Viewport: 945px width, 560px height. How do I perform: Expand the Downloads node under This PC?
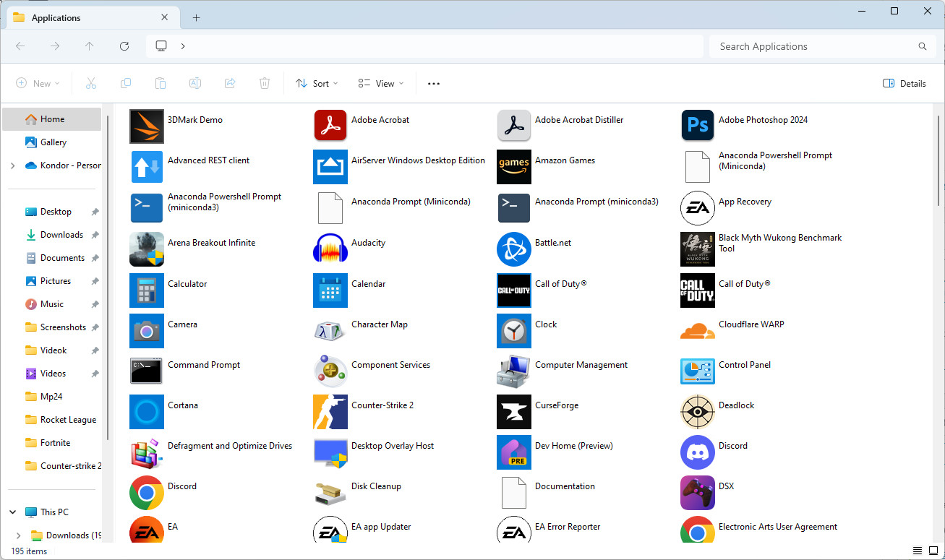(19, 535)
